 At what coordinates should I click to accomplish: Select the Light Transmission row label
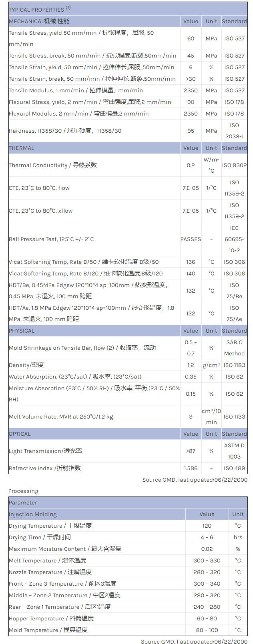point(45,451)
